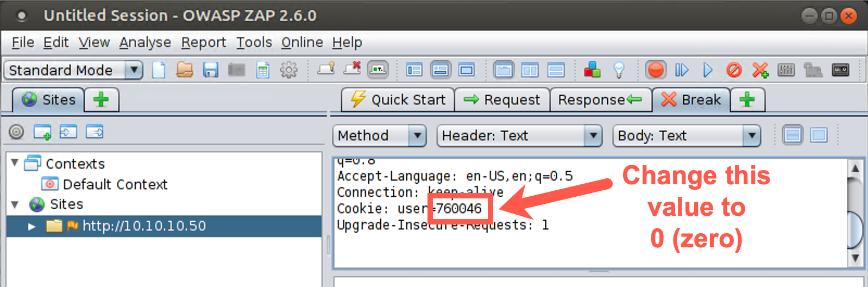
Task: Click the Drop request red prohibited icon
Action: click(x=734, y=70)
